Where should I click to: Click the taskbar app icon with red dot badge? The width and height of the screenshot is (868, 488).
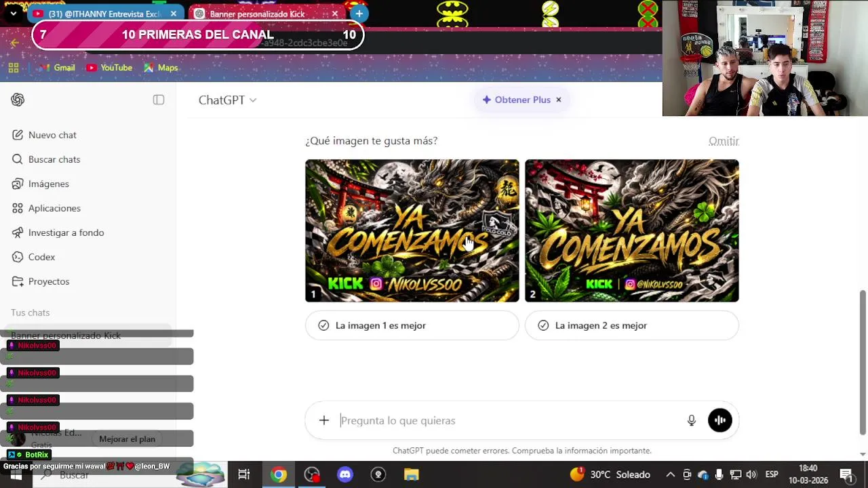point(312,474)
